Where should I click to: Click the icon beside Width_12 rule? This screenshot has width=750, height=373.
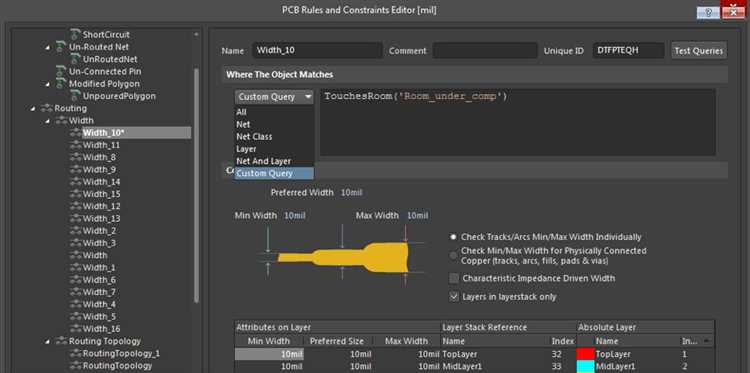click(76, 206)
